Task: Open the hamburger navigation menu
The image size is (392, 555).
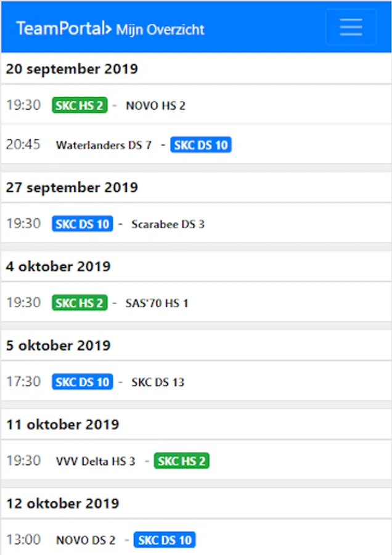Action: 351,27
